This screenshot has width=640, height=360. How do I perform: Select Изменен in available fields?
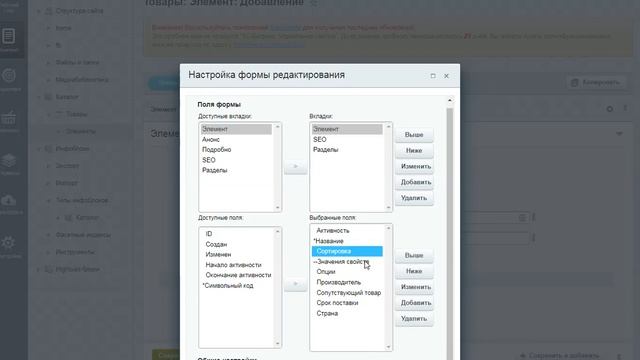[236, 255]
